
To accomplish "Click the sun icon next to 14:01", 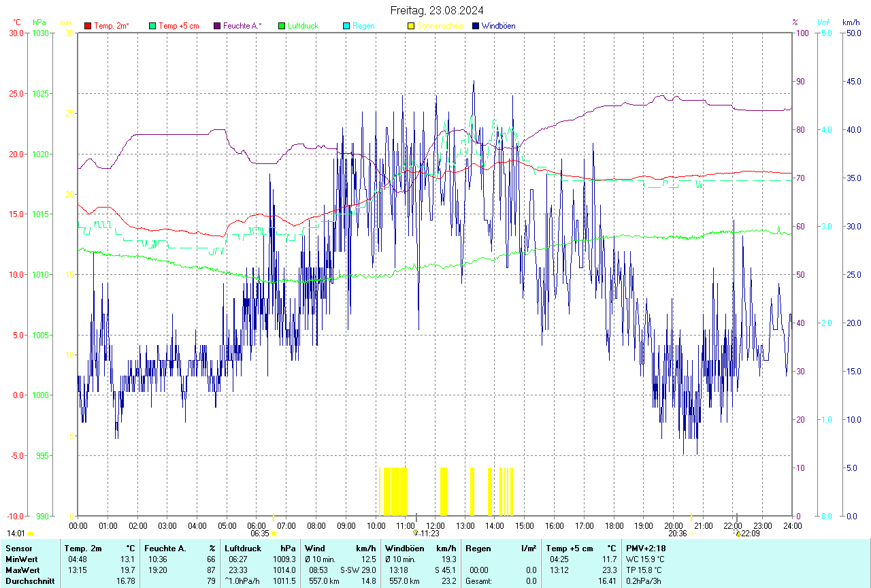I will [x=30, y=534].
